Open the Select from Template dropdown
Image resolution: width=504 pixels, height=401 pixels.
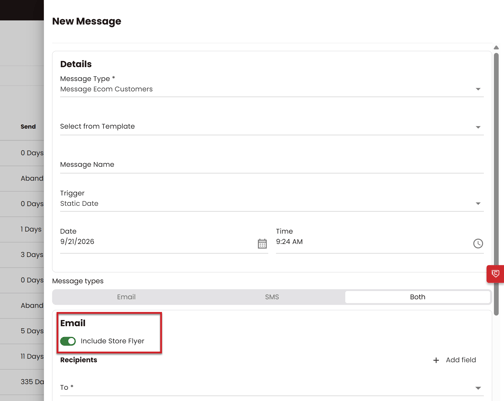coord(272,127)
